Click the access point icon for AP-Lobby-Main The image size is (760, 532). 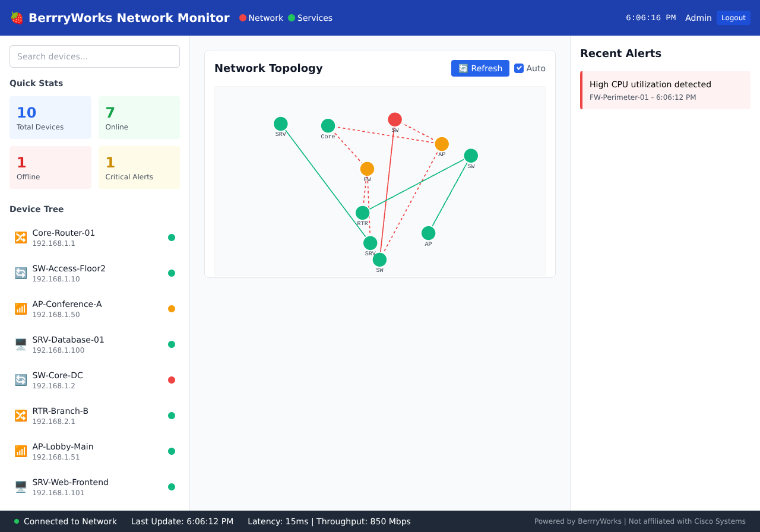pyautogui.click(x=21, y=451)
